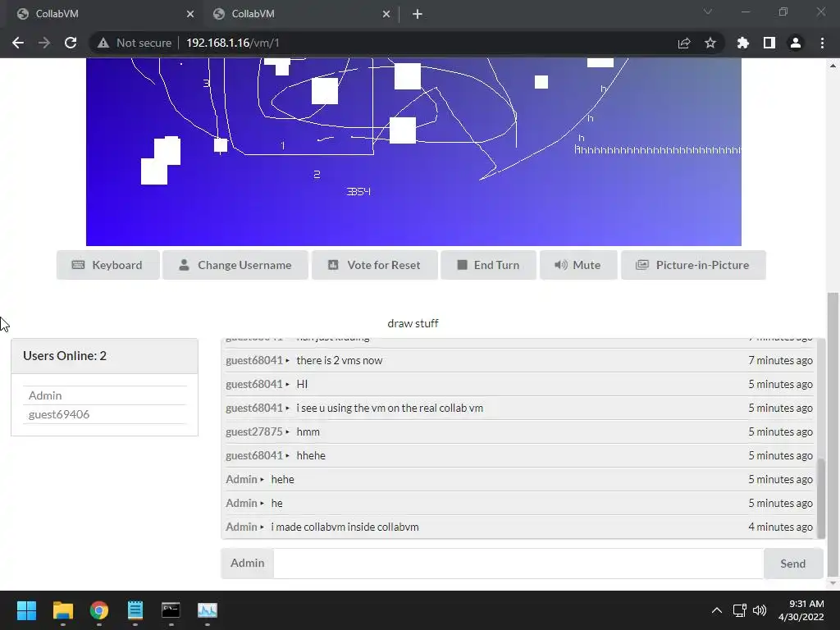The height and width of the screenshot is (630, 840).
Task: Click the chat message input field
Action: [x=518, y=563]
